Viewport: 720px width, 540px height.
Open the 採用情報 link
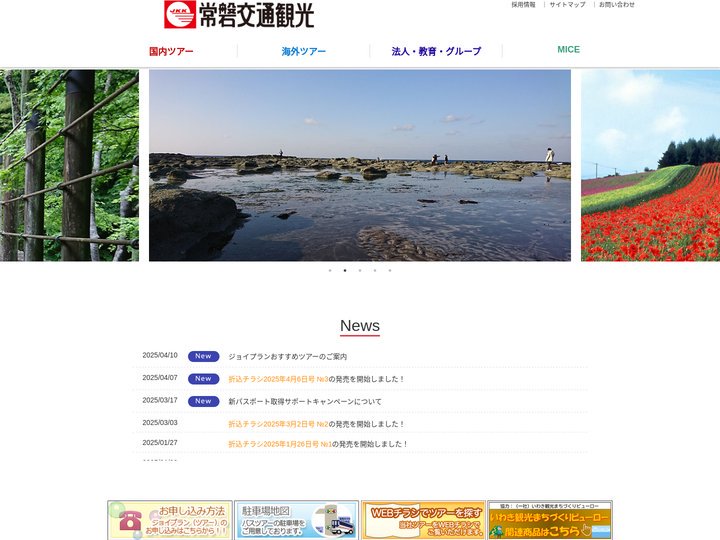coord(523,5)
